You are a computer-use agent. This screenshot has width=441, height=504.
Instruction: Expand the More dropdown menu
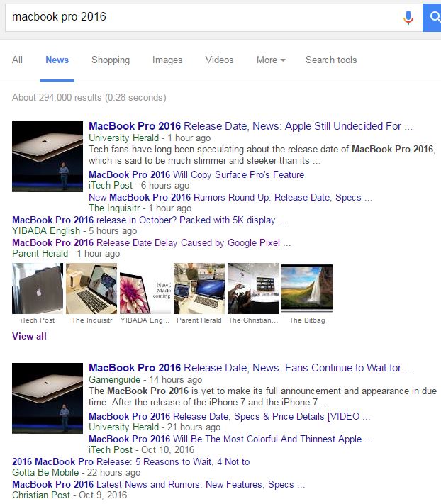pyautogui.click(x=271, y=60)
